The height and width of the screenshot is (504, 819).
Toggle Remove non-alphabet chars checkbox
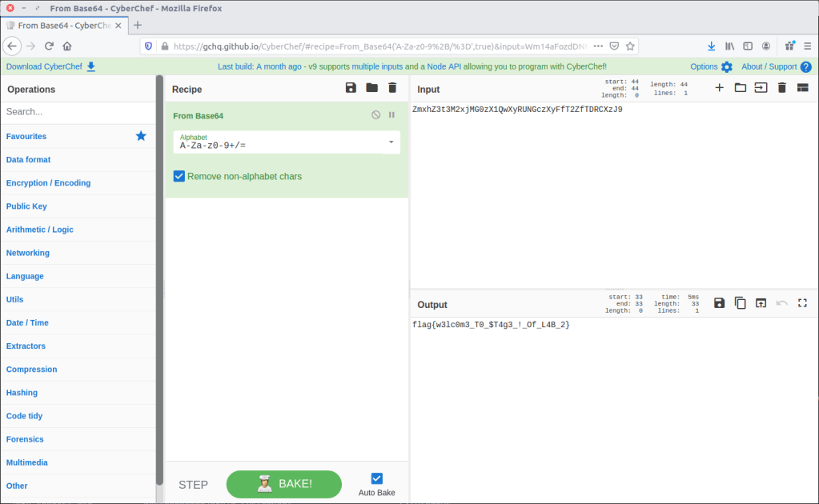[x=179, y=176]
